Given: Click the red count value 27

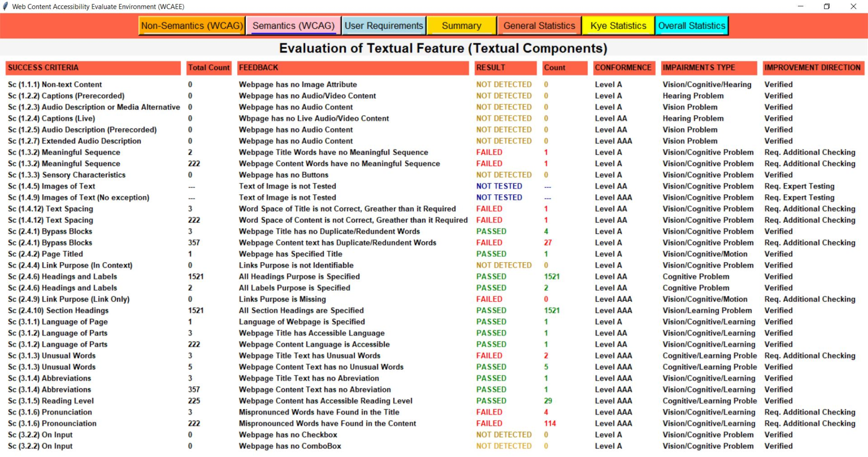Looking at the screenshot, I should [x=548, y=243].
